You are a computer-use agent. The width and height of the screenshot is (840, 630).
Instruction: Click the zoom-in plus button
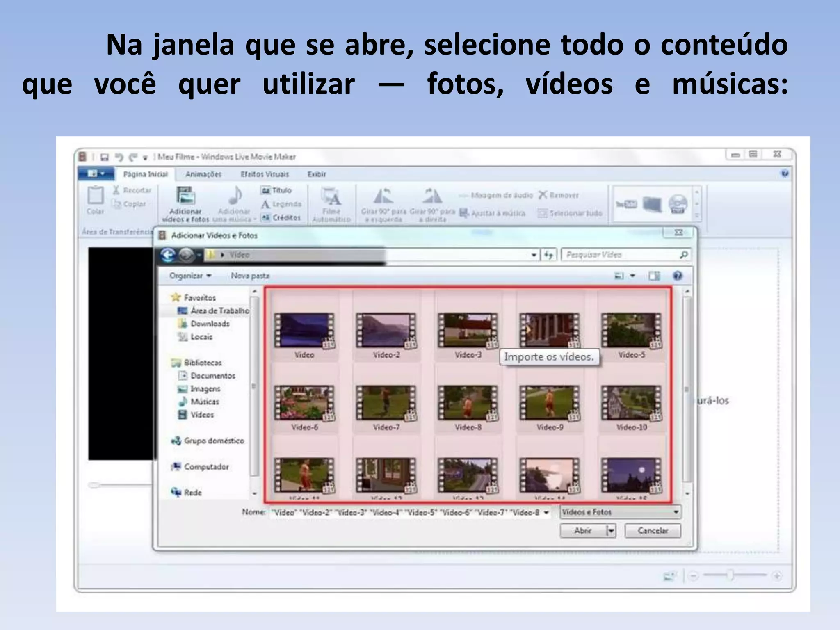[x=776, y=576]
